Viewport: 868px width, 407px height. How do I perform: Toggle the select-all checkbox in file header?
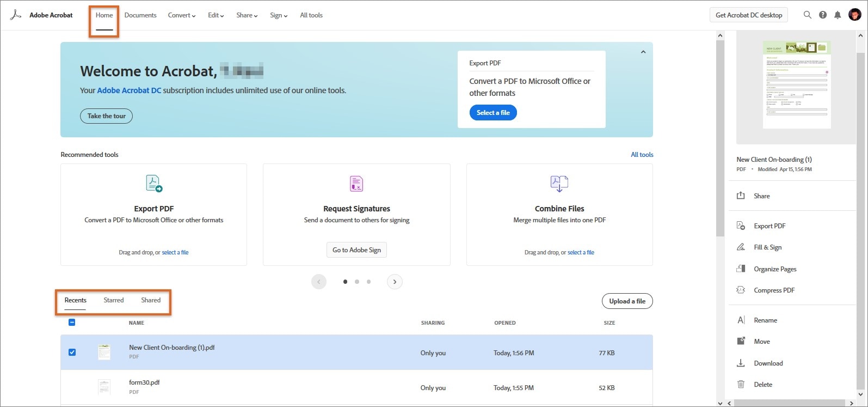tap(72, 323)
